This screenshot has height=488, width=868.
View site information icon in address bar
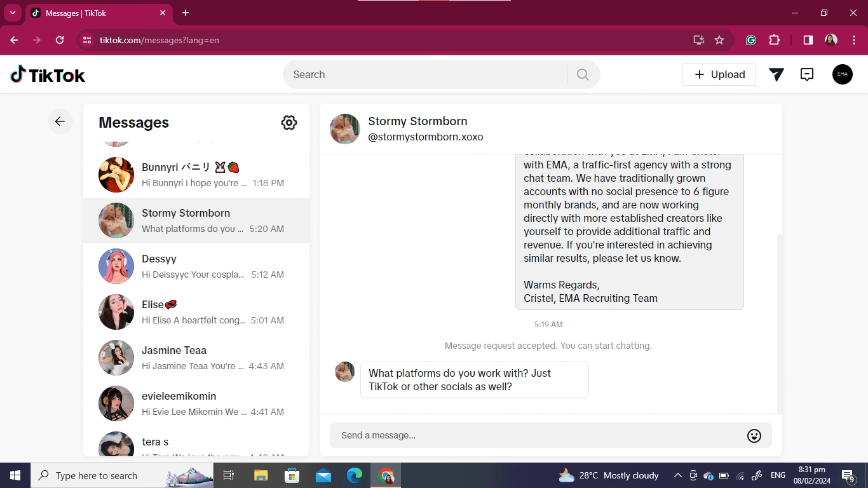tap(87, 40)
